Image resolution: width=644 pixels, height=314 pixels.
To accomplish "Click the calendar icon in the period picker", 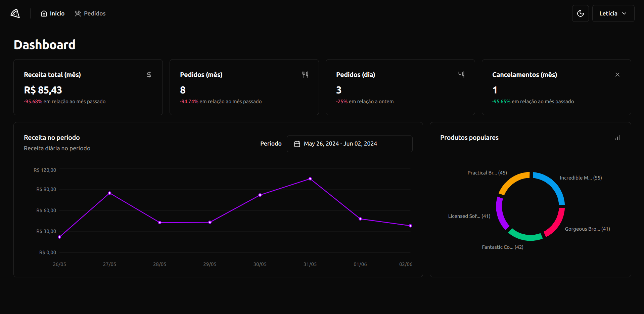I will tap(297, 144).
